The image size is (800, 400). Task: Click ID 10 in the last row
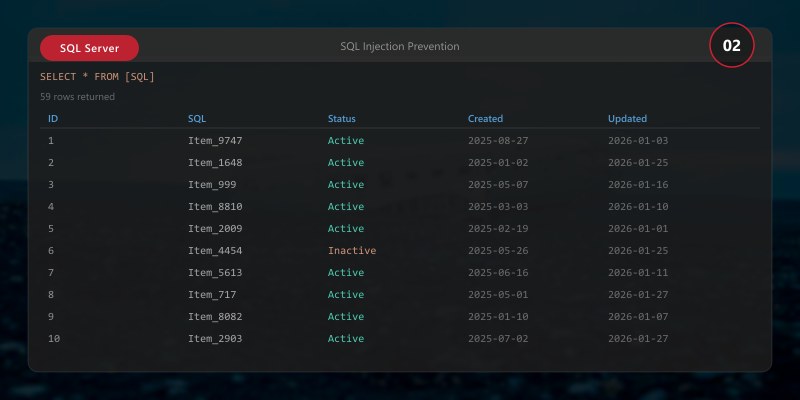point(54,338)
